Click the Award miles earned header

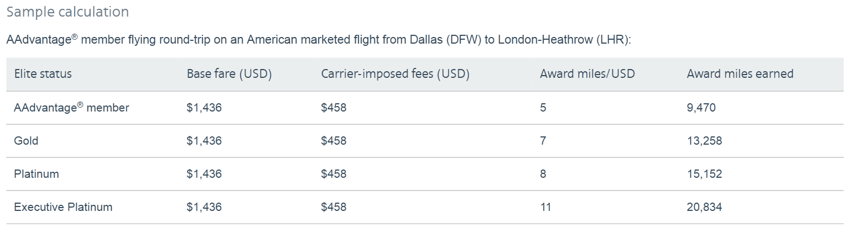740,74
